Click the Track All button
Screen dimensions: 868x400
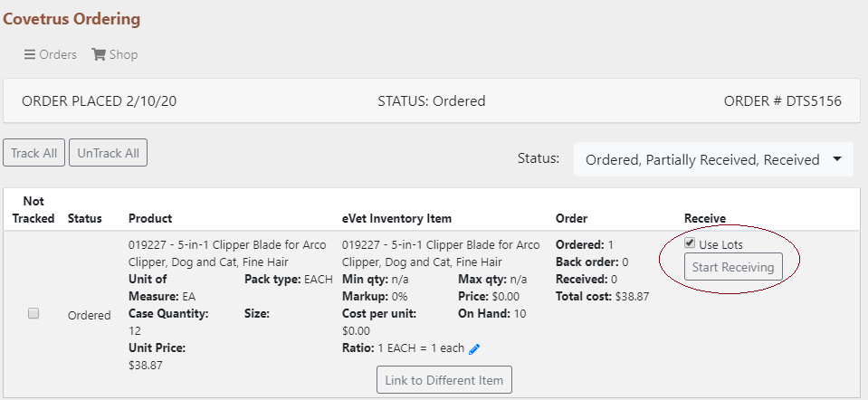pyautogui.click(x=33, y=153)
